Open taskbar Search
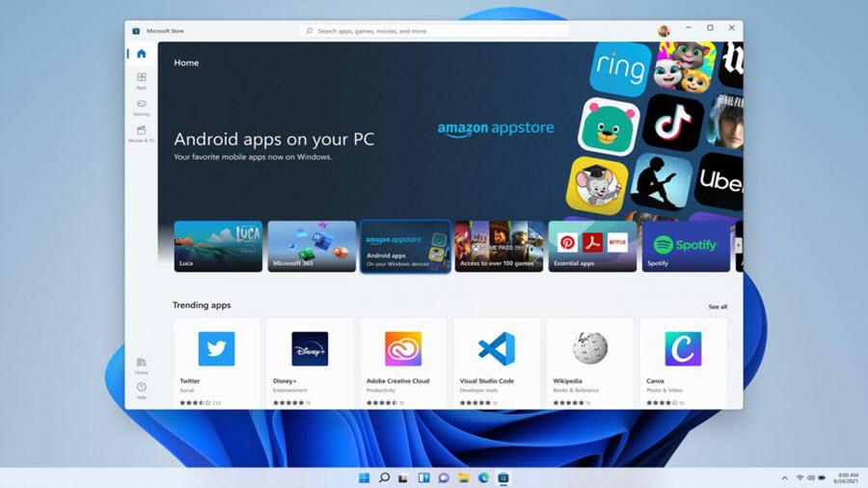The width and height of the screenshot is (868, 488). 384,478
